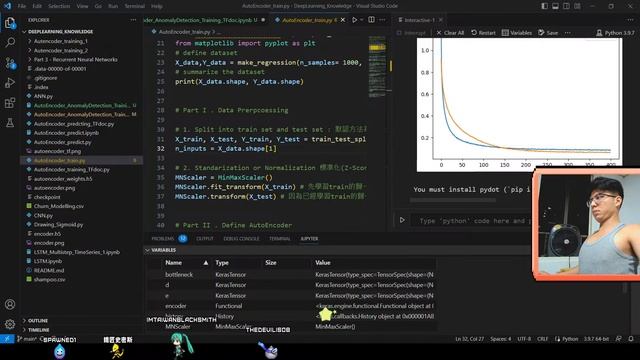Image resolution: width=640 pixels, height=360 pixels.
Task: Open the Testing flask view
Action: tap(10, 122)
